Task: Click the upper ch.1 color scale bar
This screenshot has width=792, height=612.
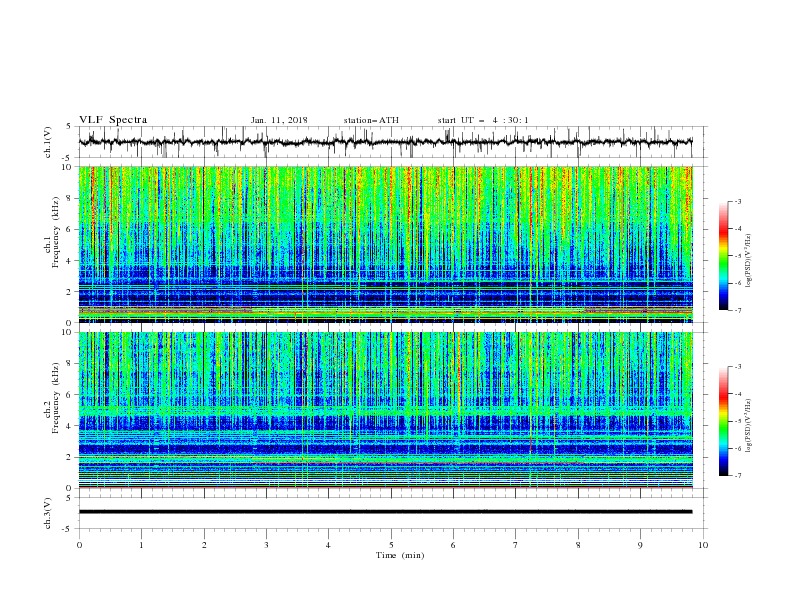Action: pos(723,256)
